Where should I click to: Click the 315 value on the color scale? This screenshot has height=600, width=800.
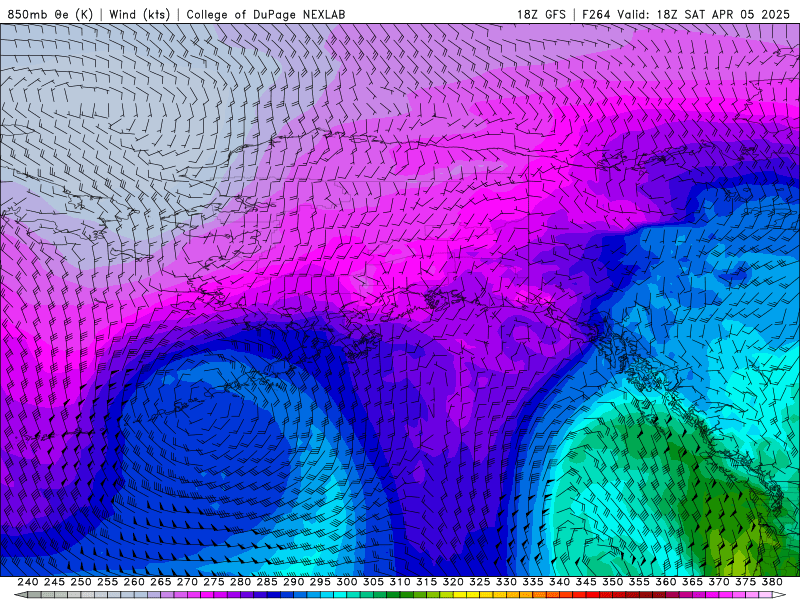tap(426, 582)
